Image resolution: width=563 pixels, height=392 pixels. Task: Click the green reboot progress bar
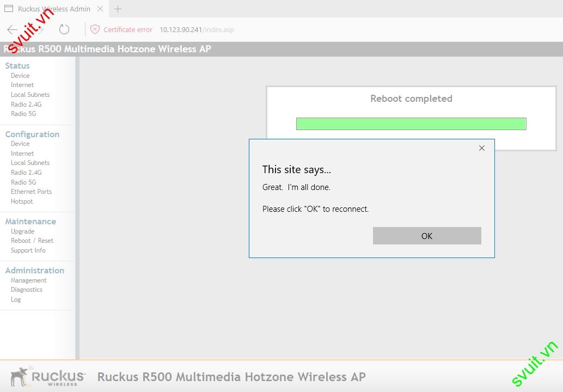pos(411,124)
